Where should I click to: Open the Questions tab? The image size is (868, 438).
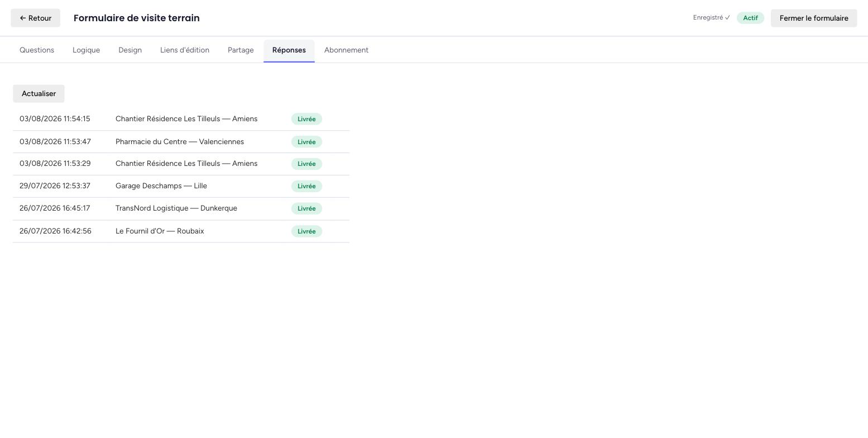(x=37, y=50)
